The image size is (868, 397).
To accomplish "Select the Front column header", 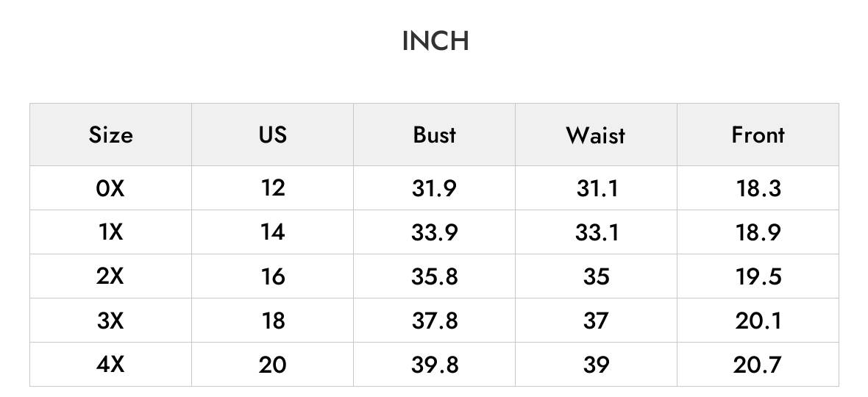I will pyautogui.click(x=758, y=135).
